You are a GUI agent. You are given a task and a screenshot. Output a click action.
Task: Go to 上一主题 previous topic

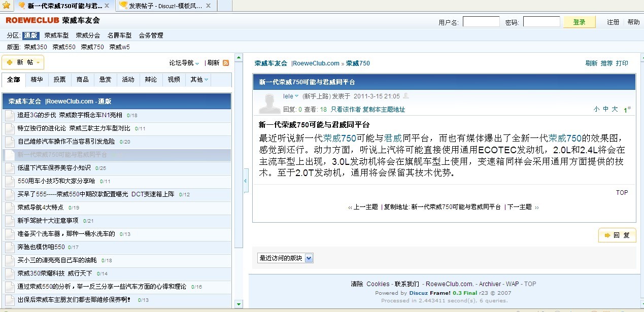[365, 207]
